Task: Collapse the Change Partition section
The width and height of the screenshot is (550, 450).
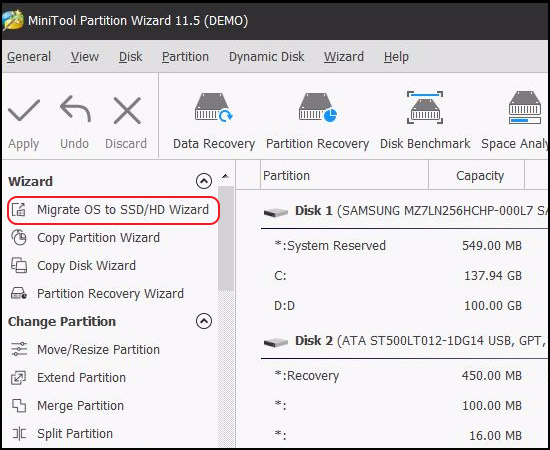Action: pos(204,321)
